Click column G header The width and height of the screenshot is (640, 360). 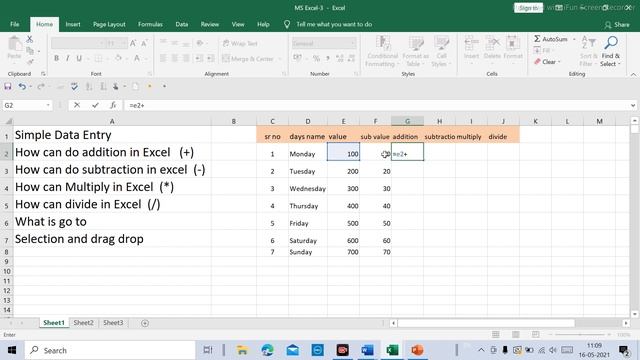tap(407, 121)
